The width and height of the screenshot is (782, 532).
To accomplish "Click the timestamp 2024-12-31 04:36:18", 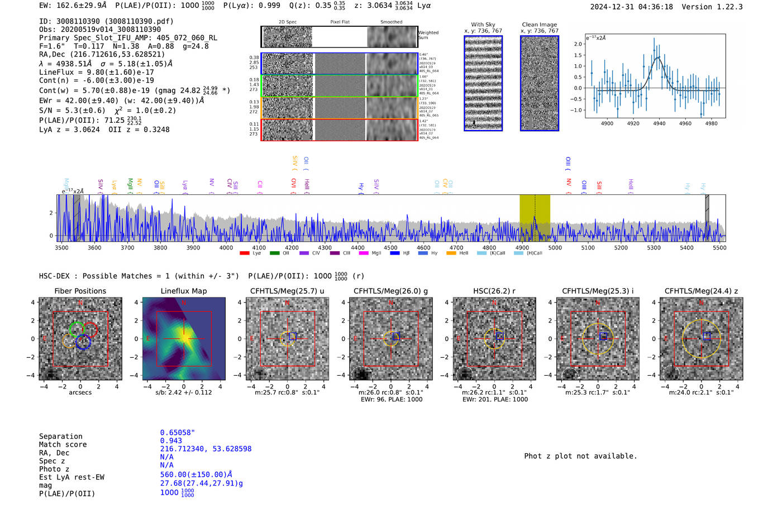I will pyautogui.click(x=631, y=7).
